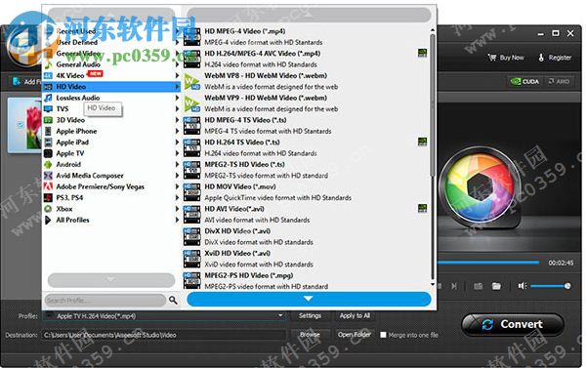The width and height of the screenshot is (588, 368).
Task: Adjust the volume slider
Action: click(x=550, y=286)
